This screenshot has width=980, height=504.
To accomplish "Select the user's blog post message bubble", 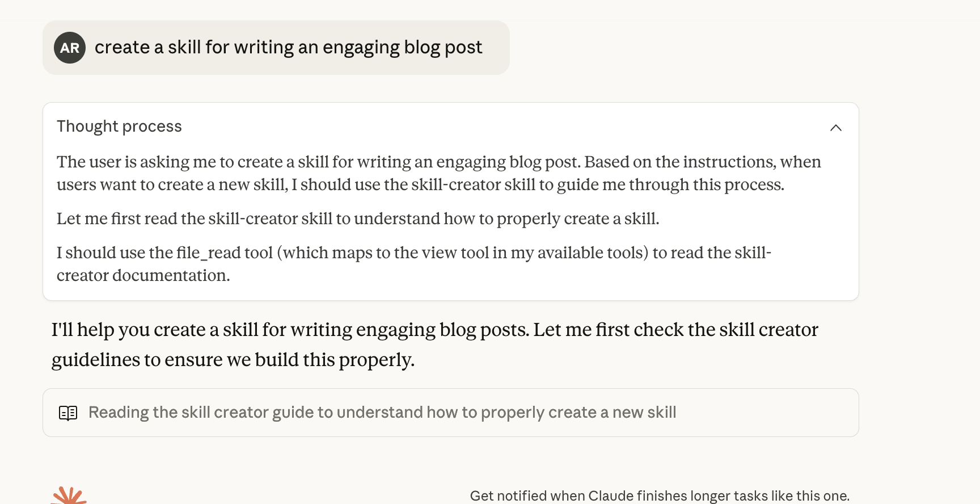I will coord(276,48).
